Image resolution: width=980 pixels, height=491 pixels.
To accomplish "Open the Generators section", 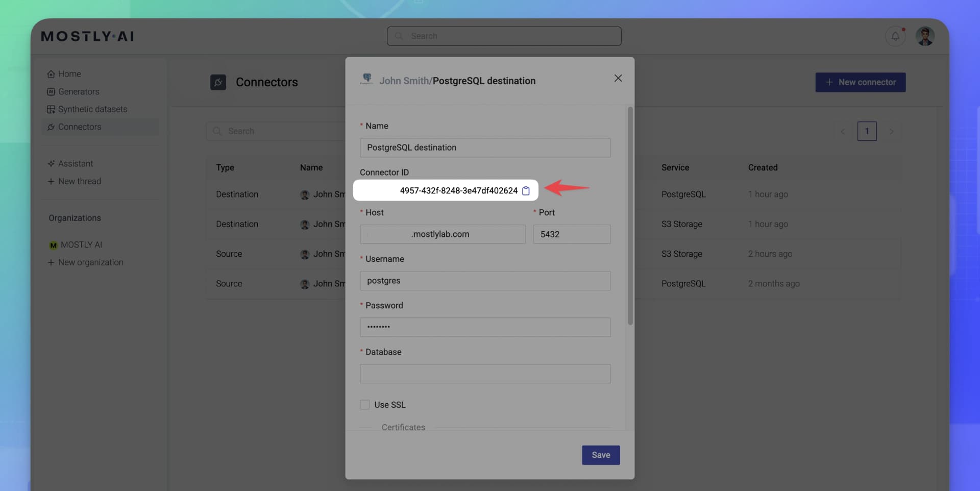I will coord(79,91).
